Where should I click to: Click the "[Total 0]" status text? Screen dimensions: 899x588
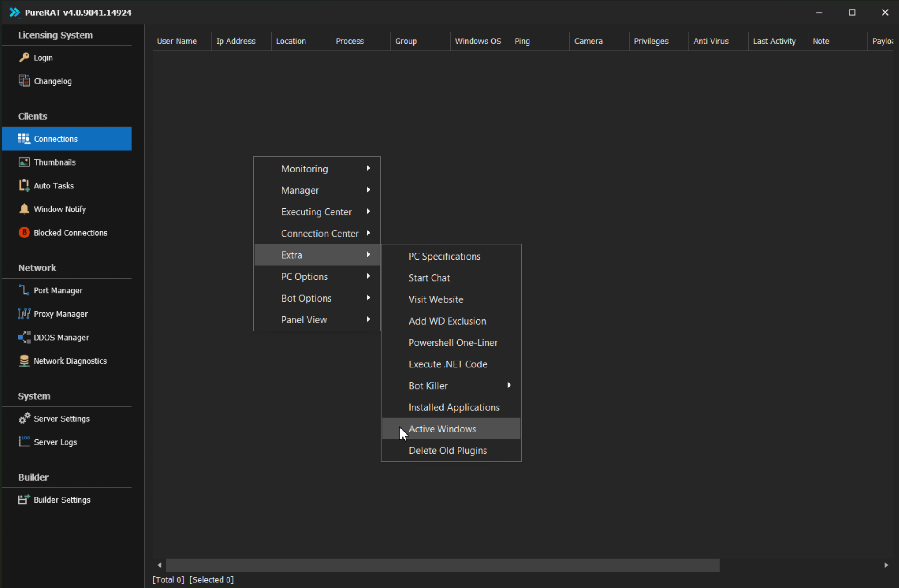168,580
